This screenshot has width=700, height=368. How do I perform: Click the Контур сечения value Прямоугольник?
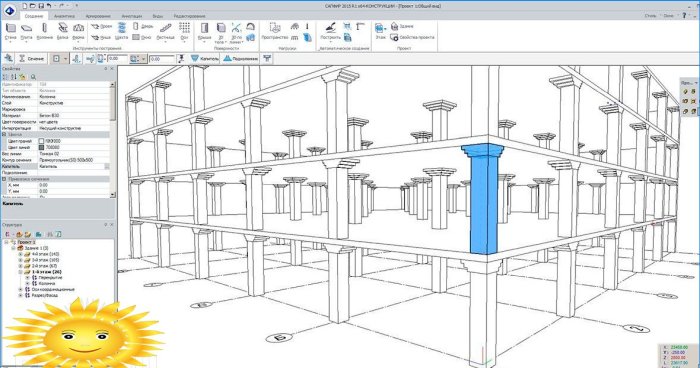pos(66,160)
